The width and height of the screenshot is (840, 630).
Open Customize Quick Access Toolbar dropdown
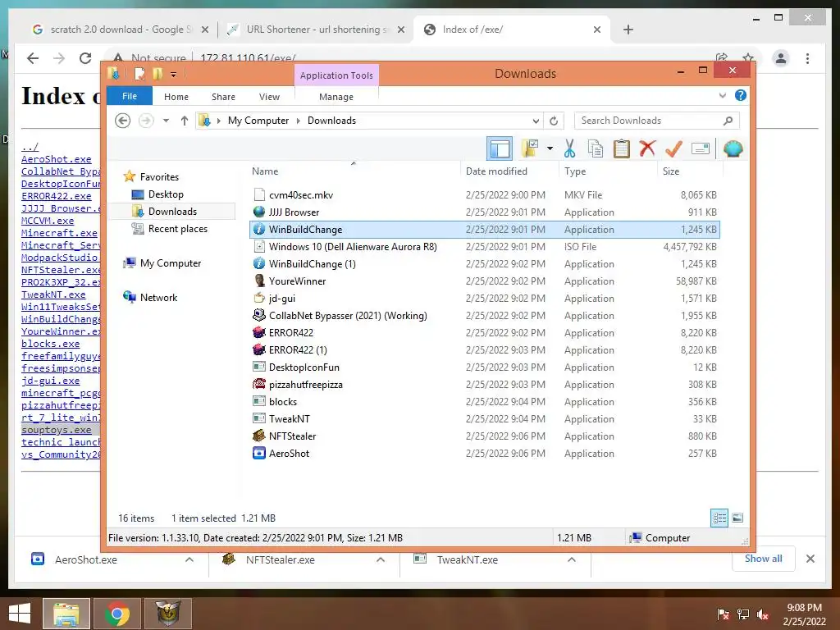tap(174, 75)
